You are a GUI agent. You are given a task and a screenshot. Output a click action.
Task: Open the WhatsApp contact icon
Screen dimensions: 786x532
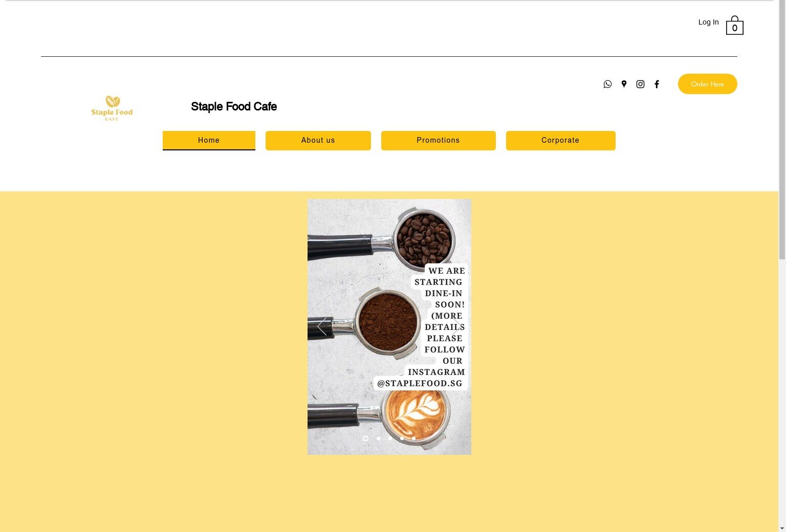click(607, 84)
